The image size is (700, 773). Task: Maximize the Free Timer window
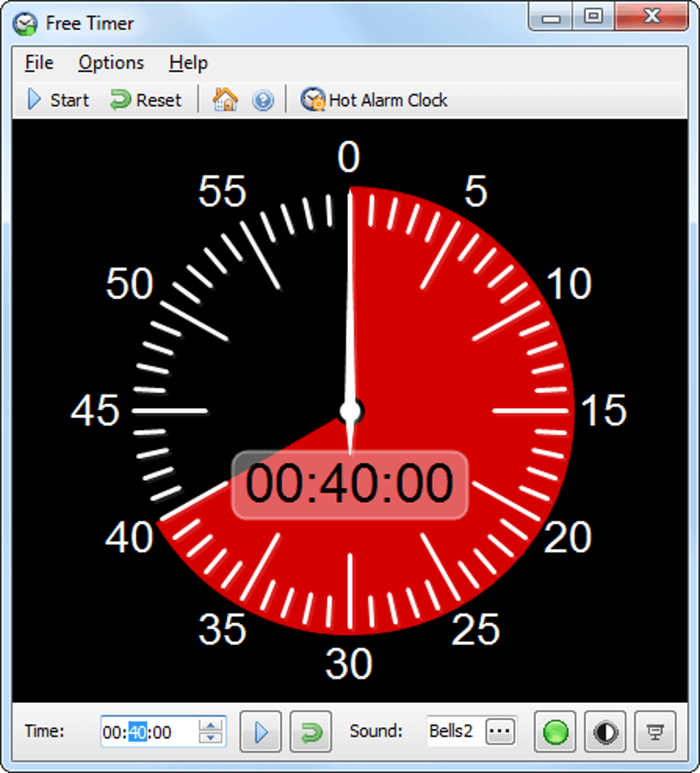pyautogui.click(x=594, y=17)
